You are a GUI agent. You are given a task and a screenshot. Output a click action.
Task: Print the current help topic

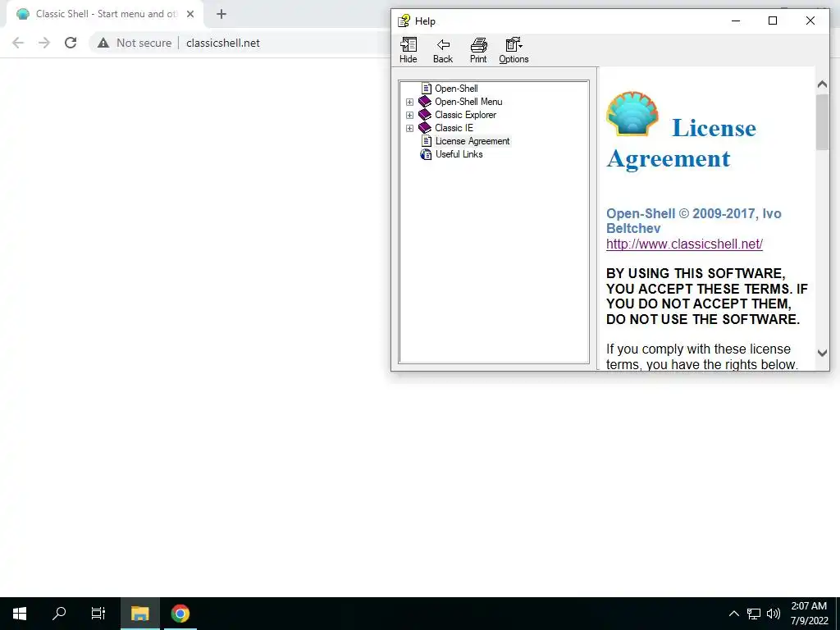(478, 51)
